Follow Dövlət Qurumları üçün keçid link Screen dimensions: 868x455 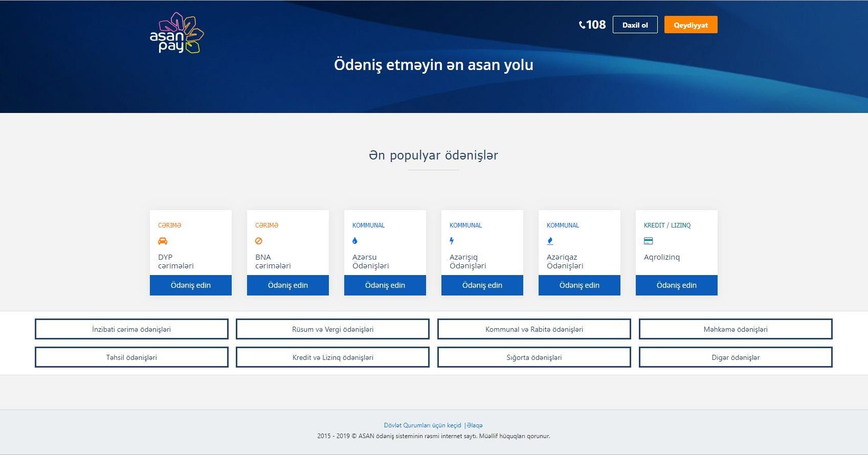(x=422, y=425)
